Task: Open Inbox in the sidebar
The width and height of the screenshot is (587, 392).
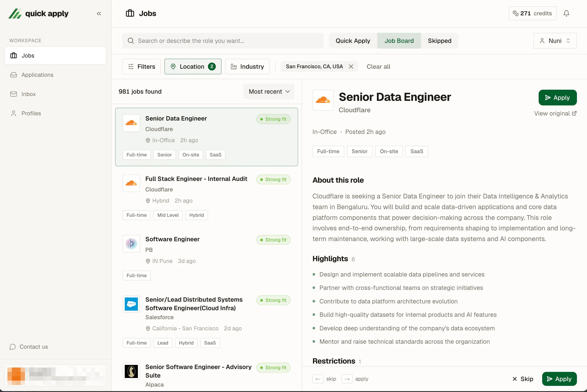Action: [55, 94]
